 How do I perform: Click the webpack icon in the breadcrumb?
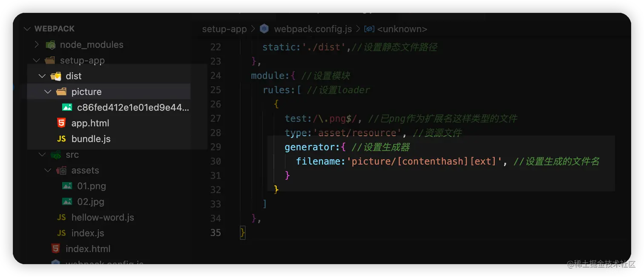pos(264,29)
